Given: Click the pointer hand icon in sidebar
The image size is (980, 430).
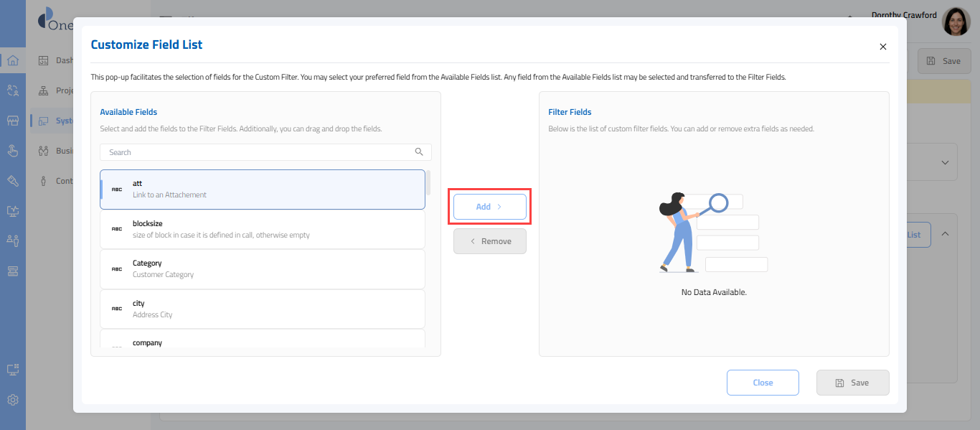Looking at the screenshot, I should [x=12, y=151].
